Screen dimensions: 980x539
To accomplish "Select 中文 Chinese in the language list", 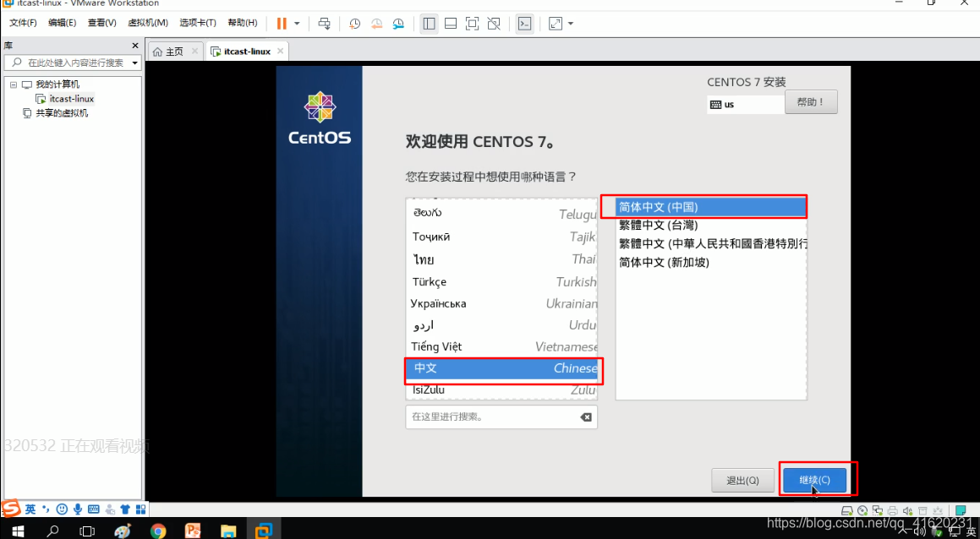I will tap(501, 368).
